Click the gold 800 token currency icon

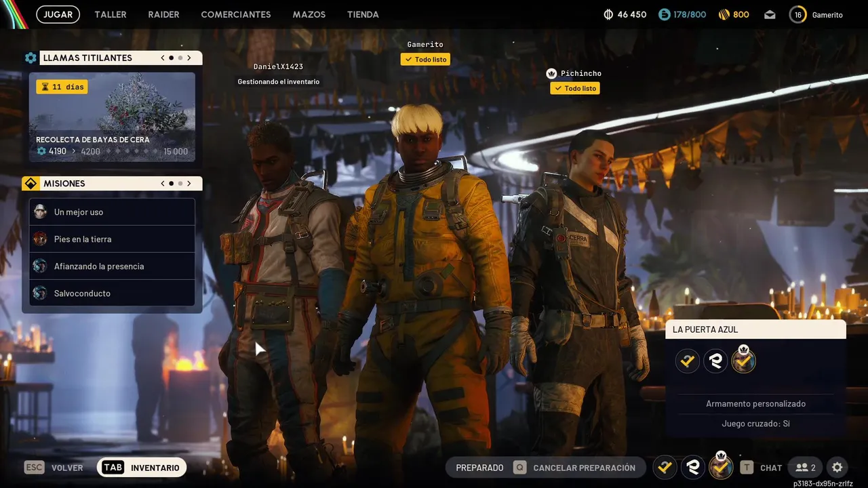[724, 14]
